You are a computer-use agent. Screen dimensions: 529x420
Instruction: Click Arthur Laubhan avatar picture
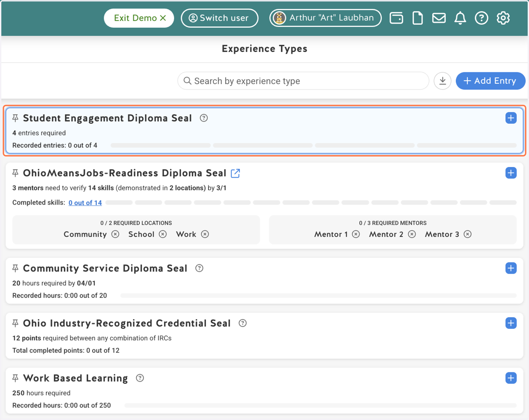click(279, 18)
